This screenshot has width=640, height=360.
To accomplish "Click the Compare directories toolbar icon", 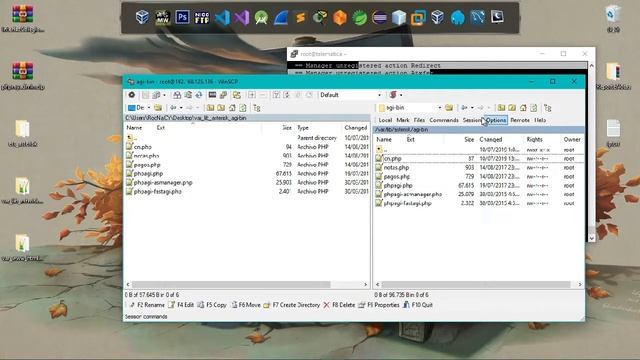I will point(177,95).
